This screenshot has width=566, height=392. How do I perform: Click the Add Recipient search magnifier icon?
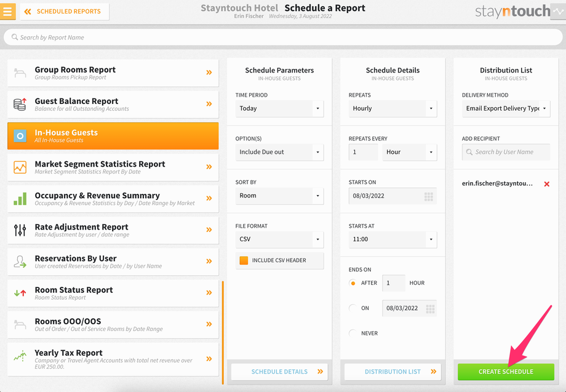[469, 152]
